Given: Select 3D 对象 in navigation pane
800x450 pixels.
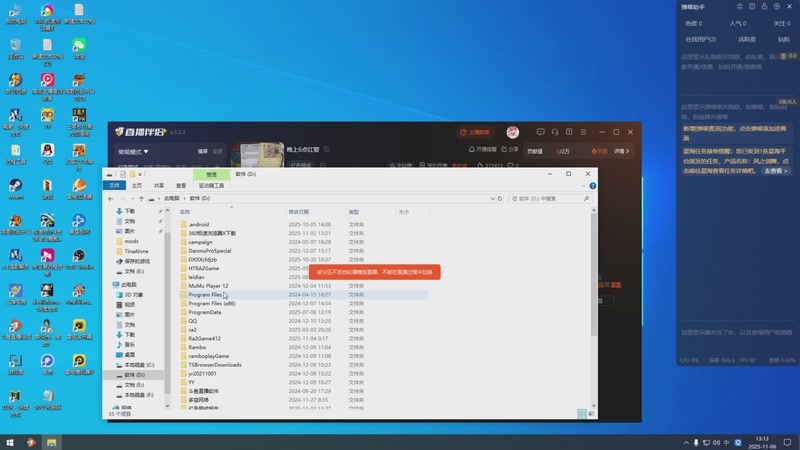Looking at the screenshot, I should (130, 295).
